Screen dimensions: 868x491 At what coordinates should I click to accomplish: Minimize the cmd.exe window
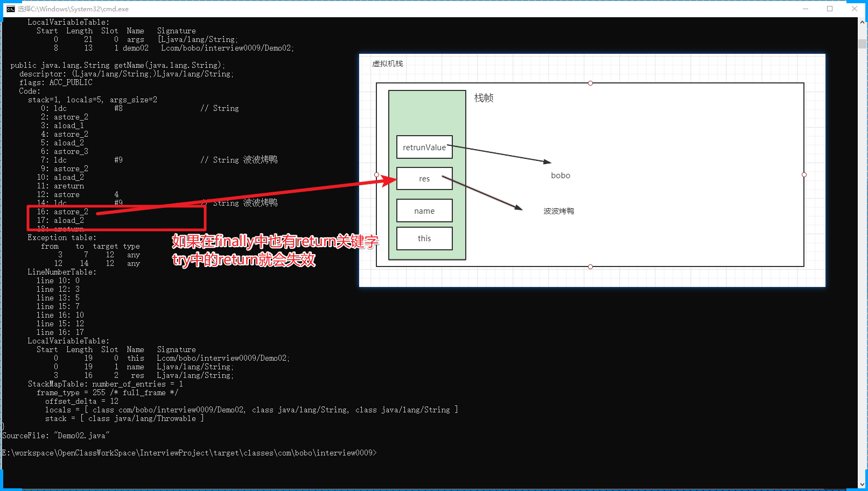click(806, 9)
